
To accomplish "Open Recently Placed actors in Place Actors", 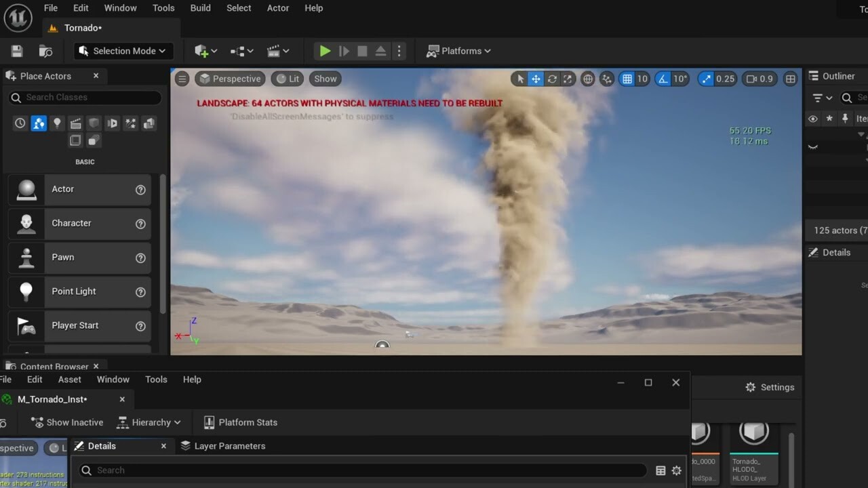I will pos(20,123).
